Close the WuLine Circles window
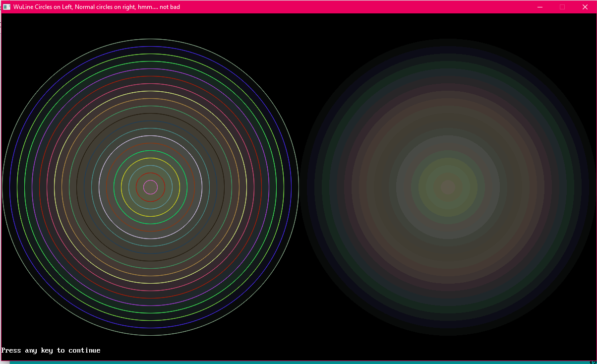597x364 pixels. click(585, 7)
